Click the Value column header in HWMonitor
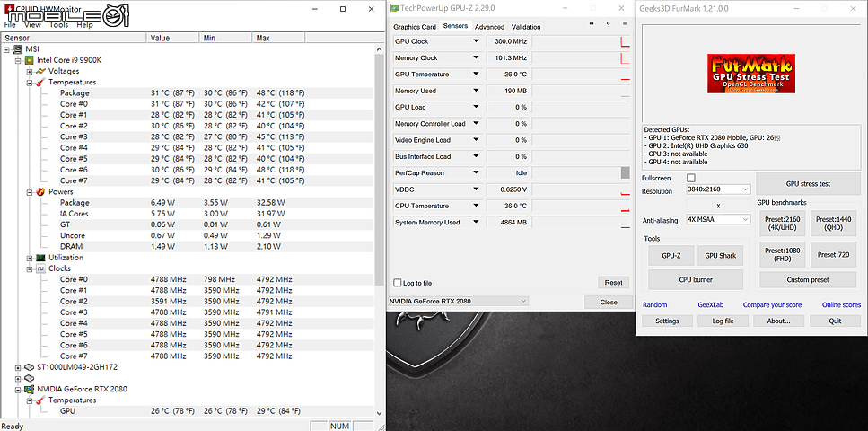This screenshot has height=431, width=868. 173,38
